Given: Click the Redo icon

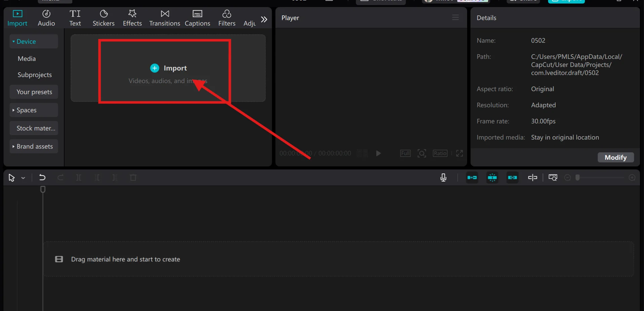Looking at the screenshot, I should (x=61, y=178).
